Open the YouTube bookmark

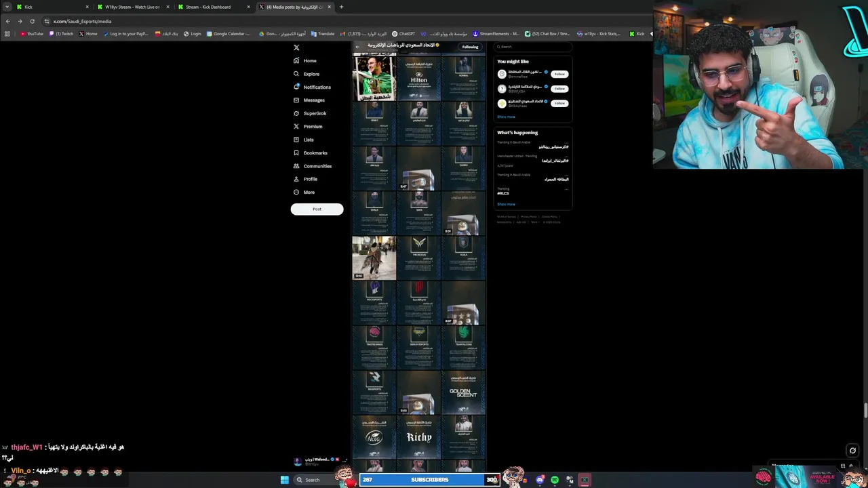pyautogui.click(x=31, y=34)
